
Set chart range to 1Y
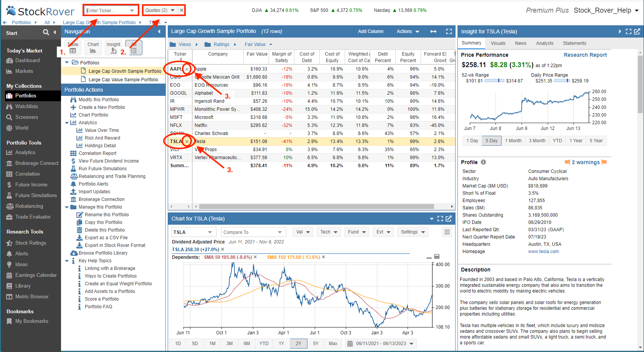281,344
